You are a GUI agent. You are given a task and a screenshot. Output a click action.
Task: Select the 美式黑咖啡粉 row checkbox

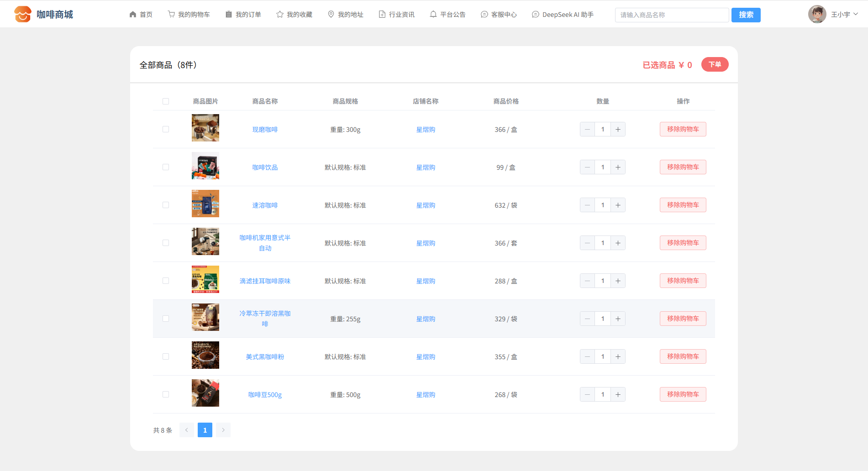pos(166,357)
